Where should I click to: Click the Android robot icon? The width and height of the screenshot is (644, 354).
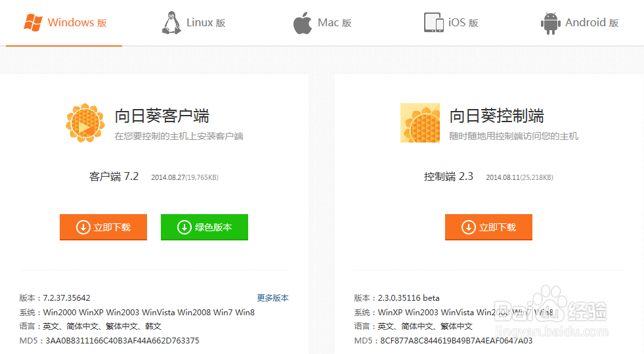click(x=551, y=24)
